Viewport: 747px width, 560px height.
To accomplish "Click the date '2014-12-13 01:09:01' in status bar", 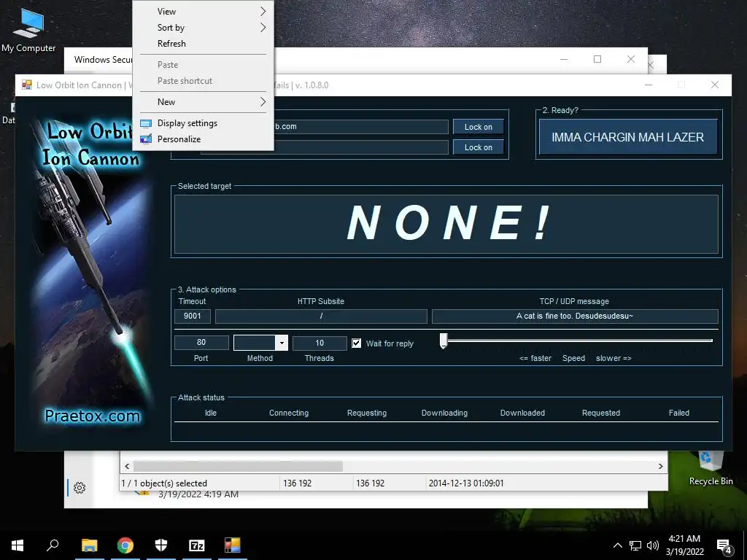I will 466,483.
